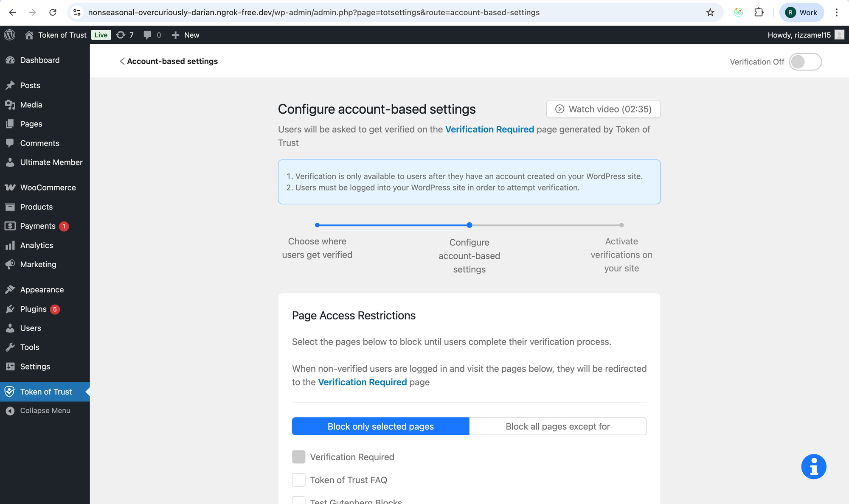The width and height of the screenshot is (849, 504).
Task: Open the Verification Required link in description
Action: (489, 129)
